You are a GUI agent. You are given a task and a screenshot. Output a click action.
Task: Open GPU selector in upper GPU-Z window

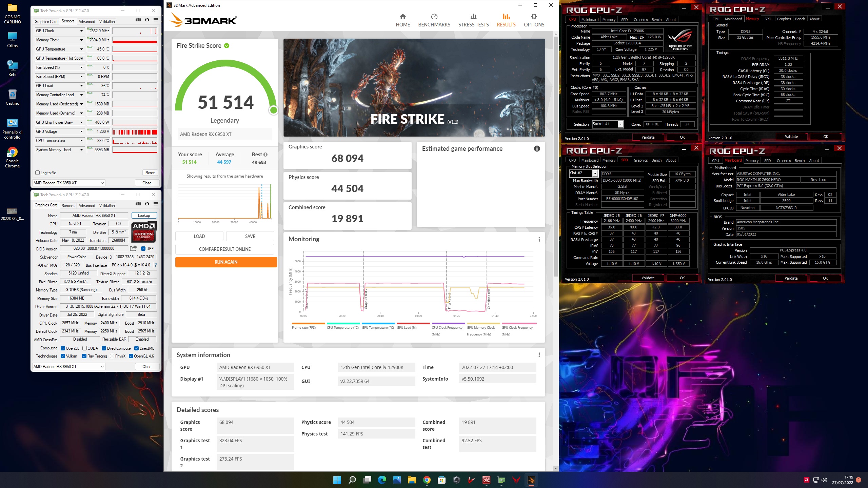(x=69, y=183)
